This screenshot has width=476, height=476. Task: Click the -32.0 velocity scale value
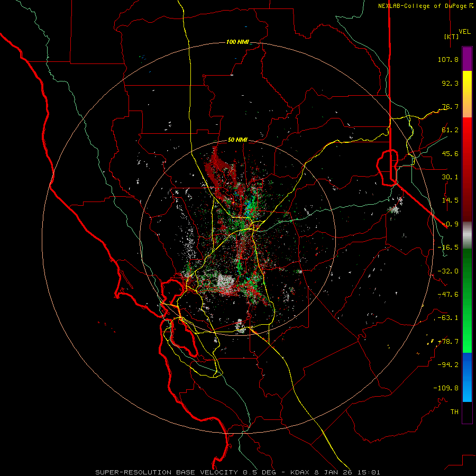coord(448,271)
